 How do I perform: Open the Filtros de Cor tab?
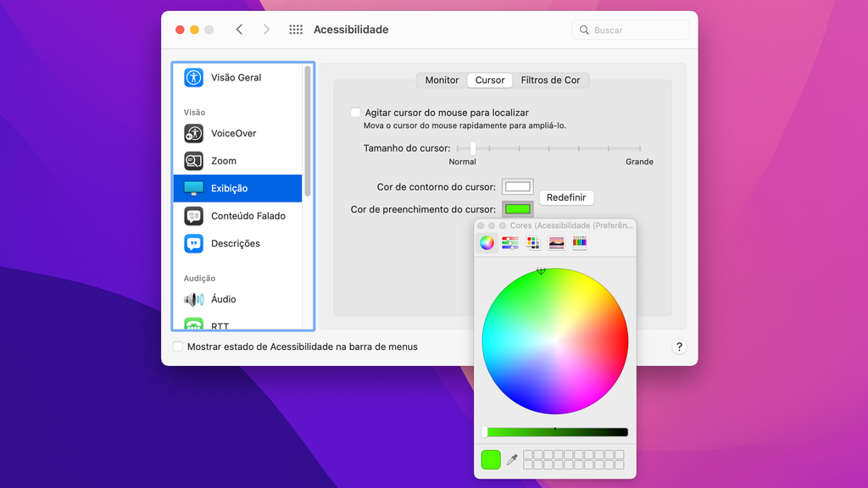click(550, 80)
